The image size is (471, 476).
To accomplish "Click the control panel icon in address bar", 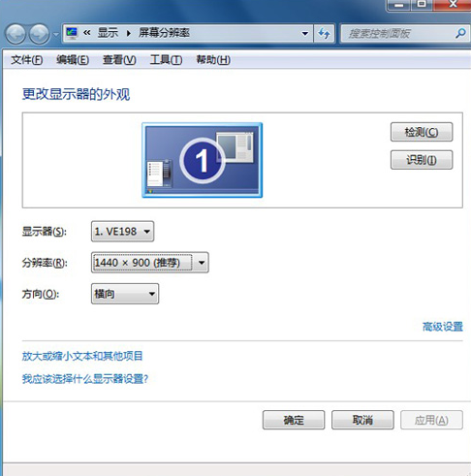I will pyautogui.click(x=72, y=33).
